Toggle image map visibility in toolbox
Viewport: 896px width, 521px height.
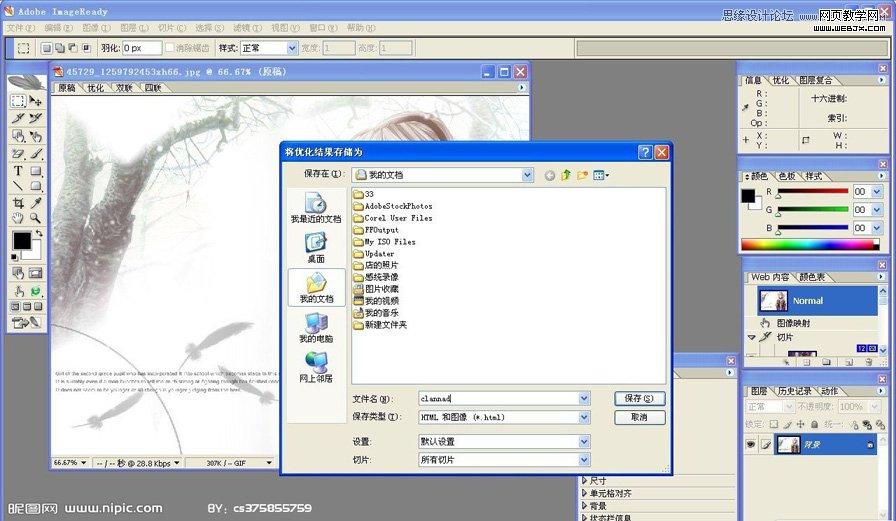pyautogui.click(x=18, y=273)
